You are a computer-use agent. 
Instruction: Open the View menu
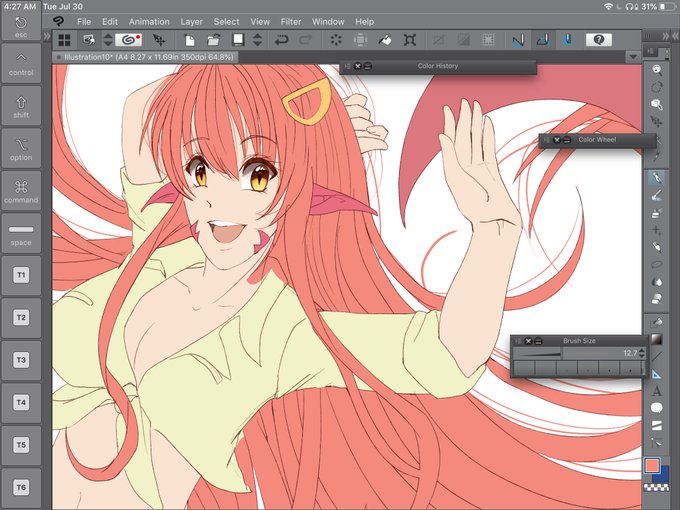coord(260,22)
